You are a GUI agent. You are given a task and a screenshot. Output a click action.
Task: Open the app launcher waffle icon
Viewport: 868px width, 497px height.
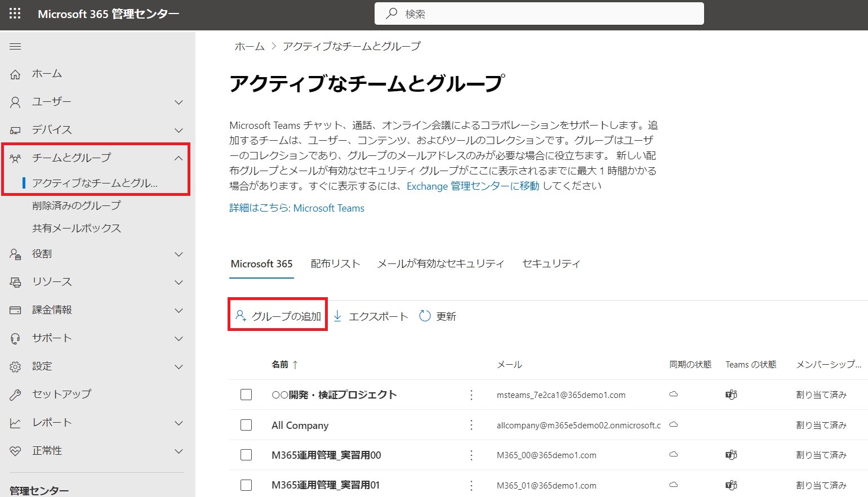15,14
